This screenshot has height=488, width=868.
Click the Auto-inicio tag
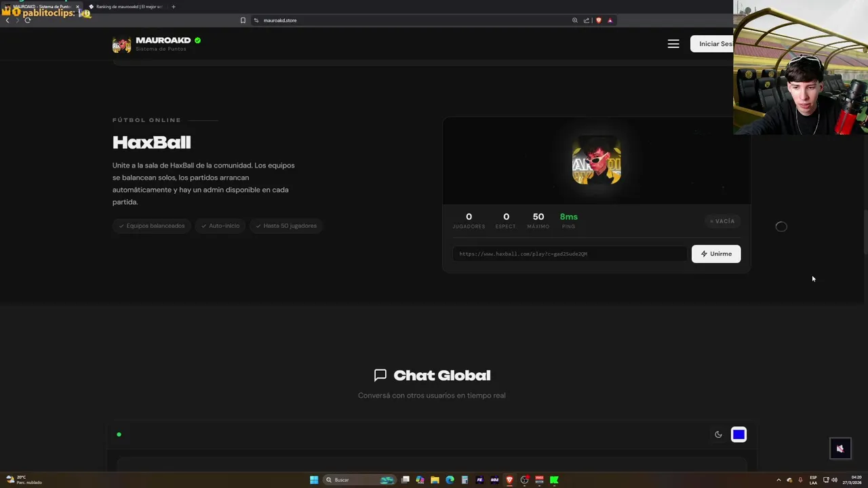220,226
